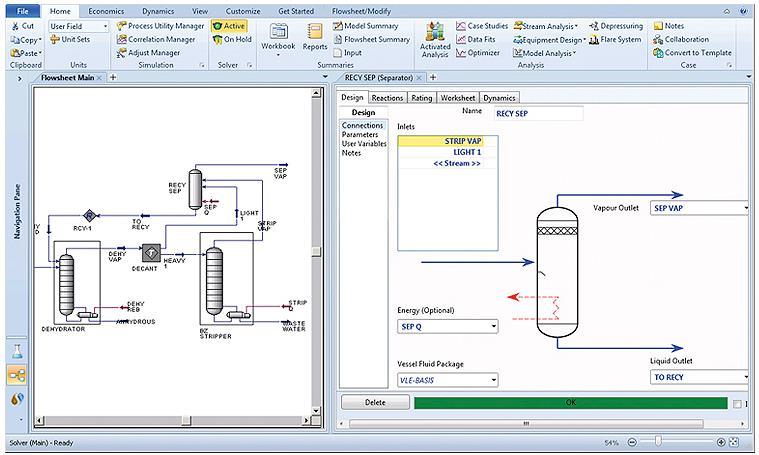Open Flowsheet Summary
759x455 pixels.
coord(372,39)
